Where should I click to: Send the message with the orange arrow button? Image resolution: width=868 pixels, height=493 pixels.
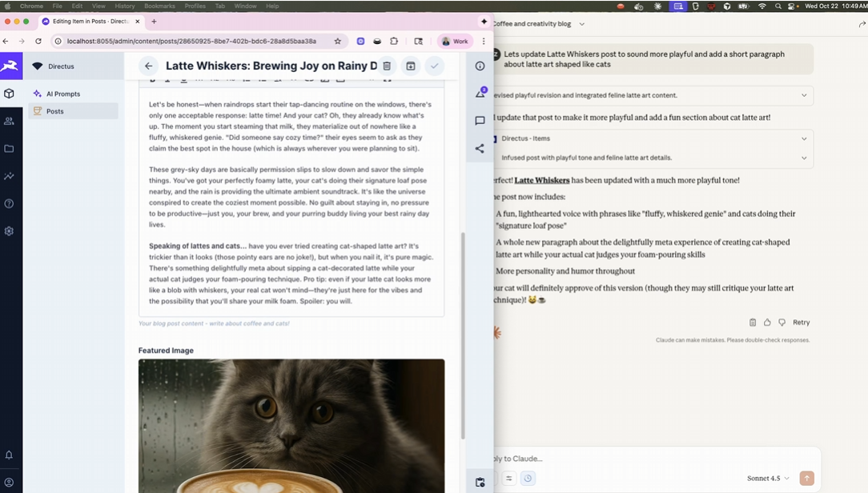click(x=806, y=478)
